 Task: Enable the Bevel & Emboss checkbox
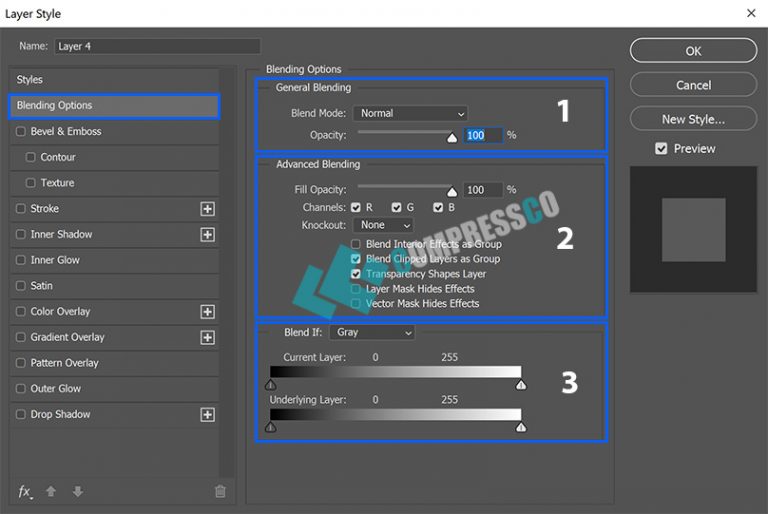point(21,132)
